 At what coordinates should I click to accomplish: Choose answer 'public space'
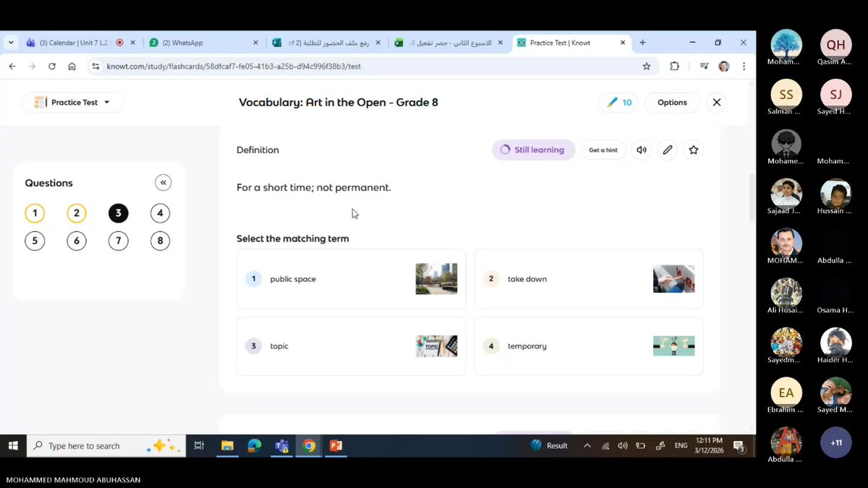click(351, 279)
